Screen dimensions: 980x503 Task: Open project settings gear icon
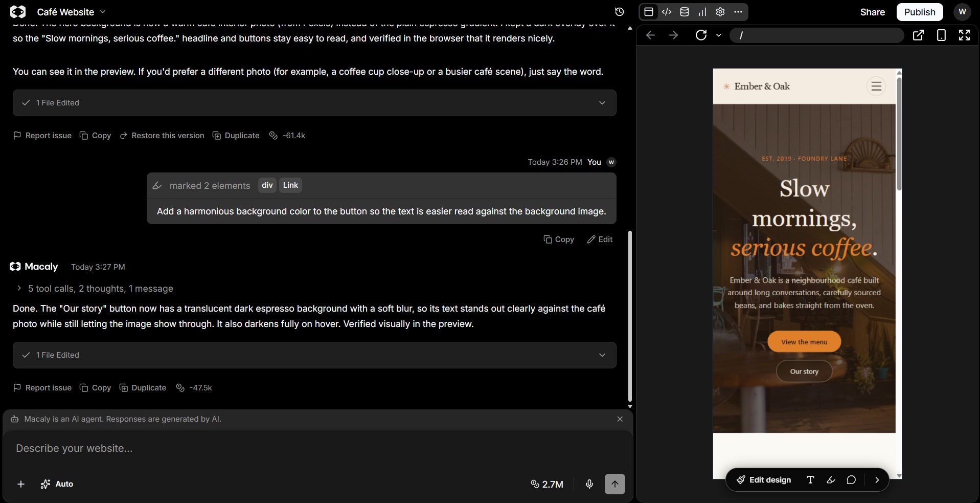pos(720,12)
